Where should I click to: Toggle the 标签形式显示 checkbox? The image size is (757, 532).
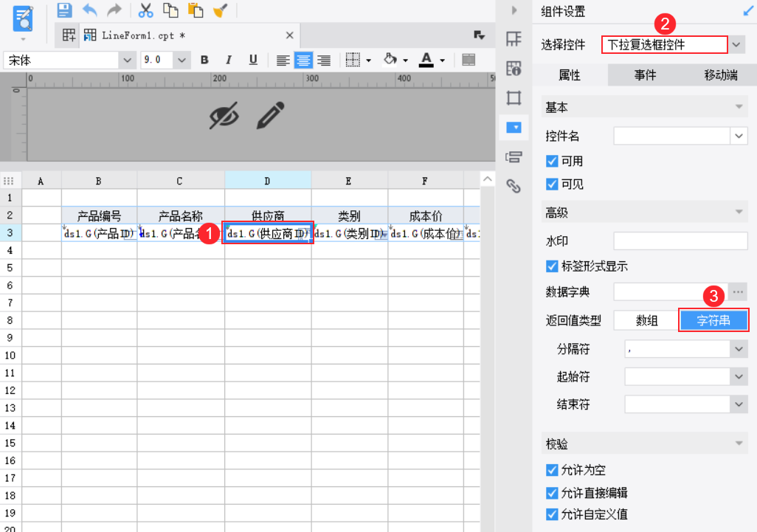pyautogui.click(x=552, y=266)
